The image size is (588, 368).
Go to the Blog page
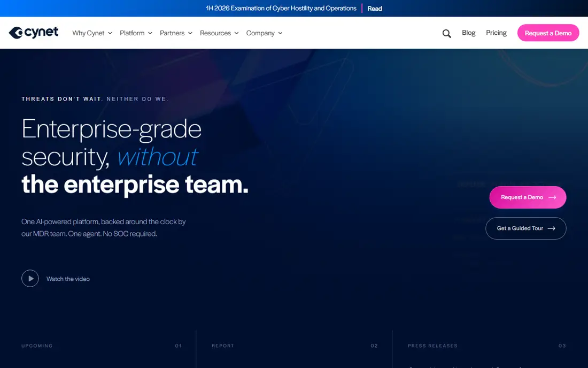coord(468,33)
